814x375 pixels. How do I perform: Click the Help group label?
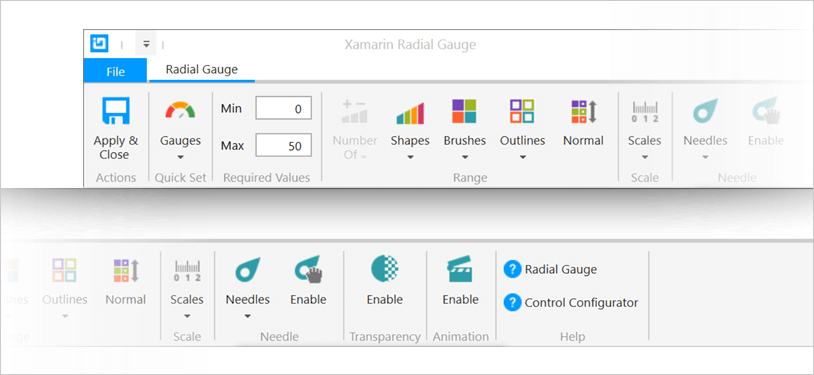pyautogui.click(x=573, y=337)
